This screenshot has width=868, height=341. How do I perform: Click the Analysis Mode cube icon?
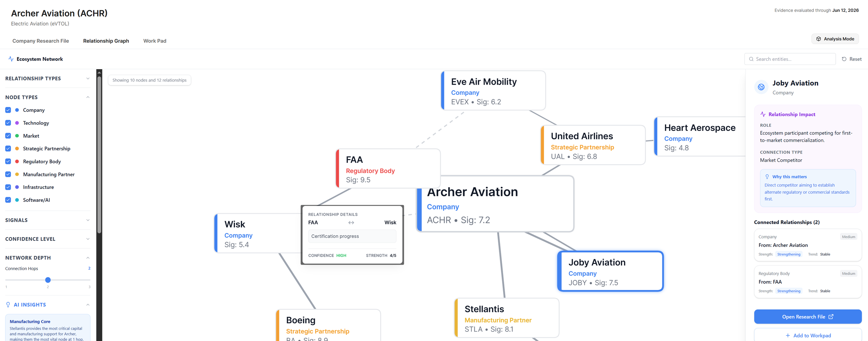[x=818, y=39]
